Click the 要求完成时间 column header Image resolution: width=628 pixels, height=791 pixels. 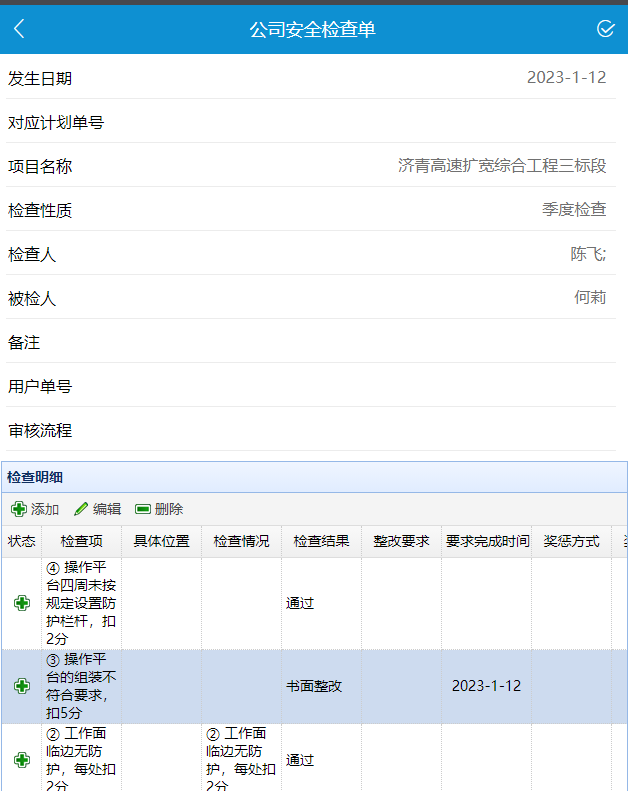click(487, 541)
